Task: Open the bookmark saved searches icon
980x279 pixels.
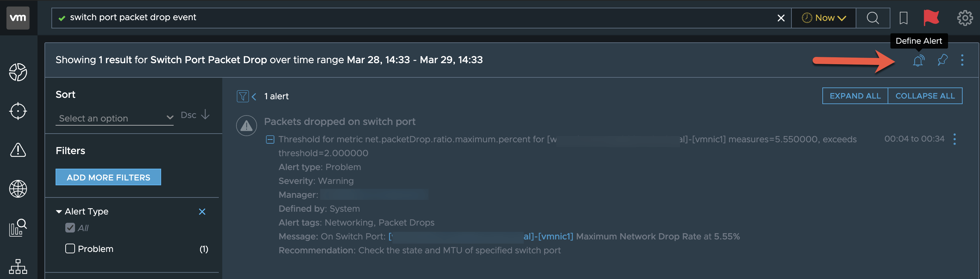Action: [x=903, y=18]
